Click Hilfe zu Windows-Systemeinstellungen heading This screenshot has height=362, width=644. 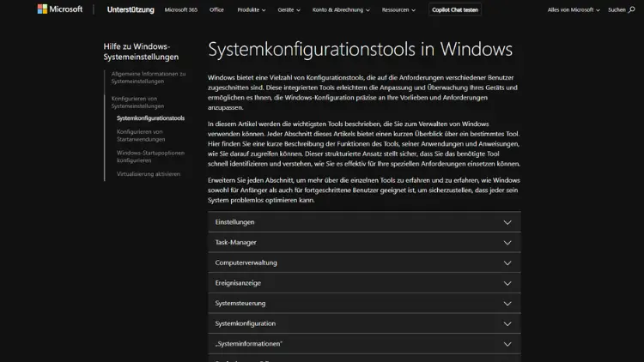141,51
